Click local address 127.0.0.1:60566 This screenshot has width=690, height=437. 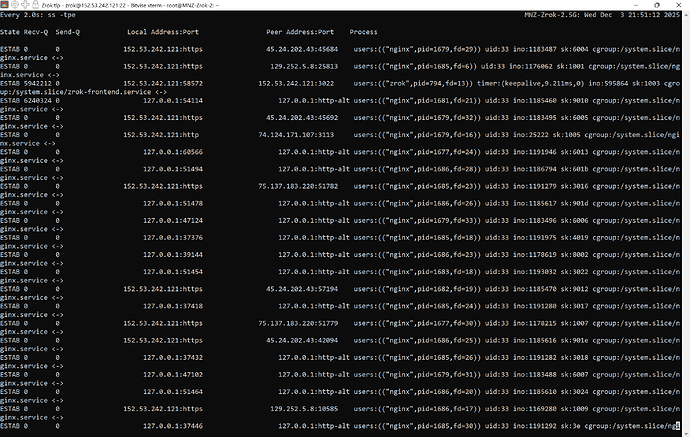coord(173,152)
